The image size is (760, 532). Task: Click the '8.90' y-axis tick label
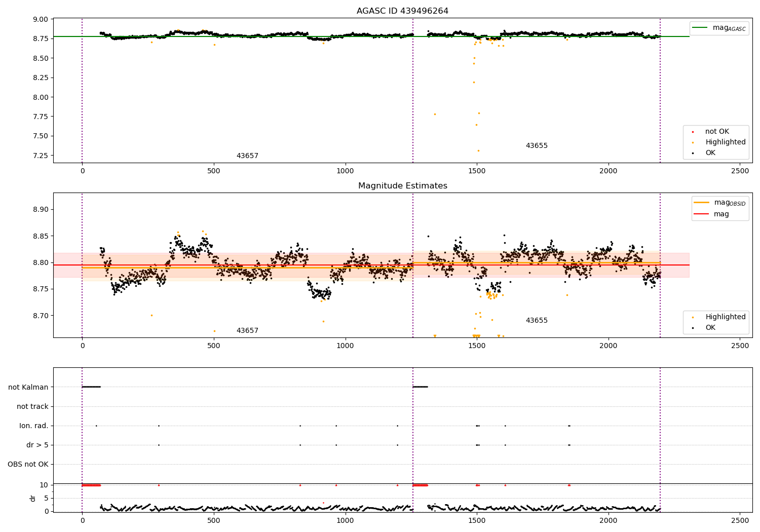[41, 209]
